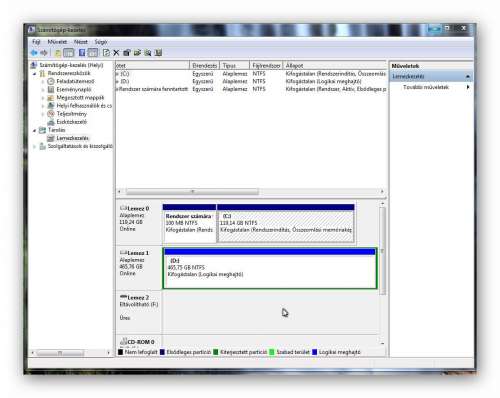Select the Rendszer számára fenntartott volume row
This screenshot has width=500, height=398.
(x=251, y=89)
